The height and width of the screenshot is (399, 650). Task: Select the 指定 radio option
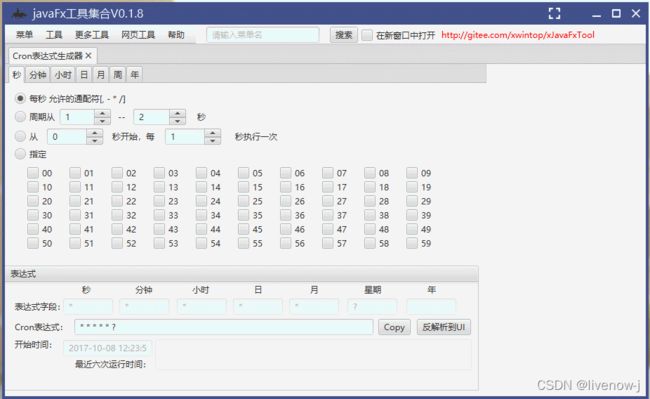tap(20, 154)
